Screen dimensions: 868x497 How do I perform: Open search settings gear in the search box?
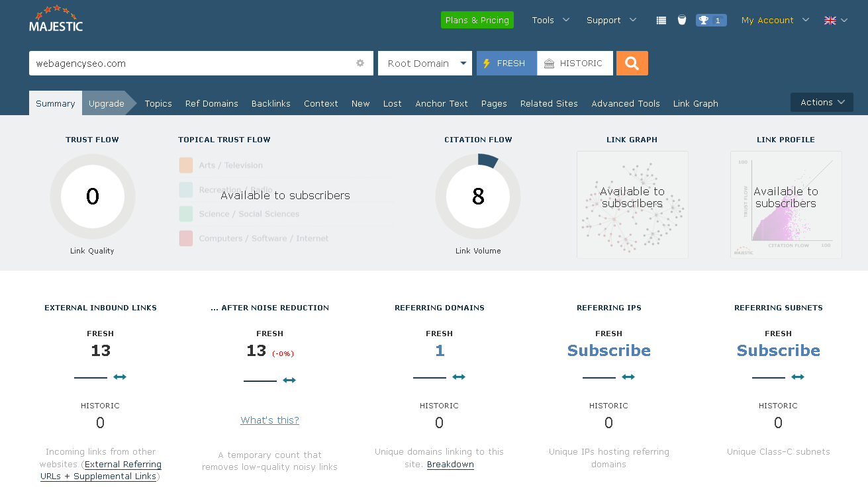coord(360,63)
